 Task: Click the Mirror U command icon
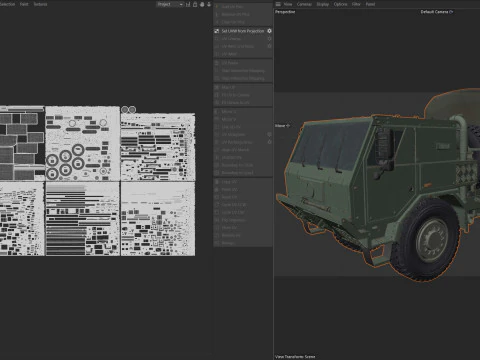(x=216, y=112)
